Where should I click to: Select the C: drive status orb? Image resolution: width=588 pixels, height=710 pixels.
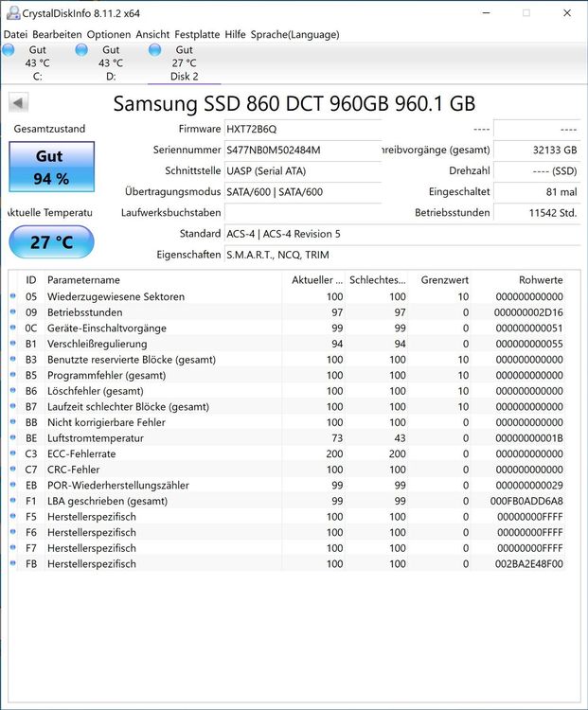click(9, 50)
